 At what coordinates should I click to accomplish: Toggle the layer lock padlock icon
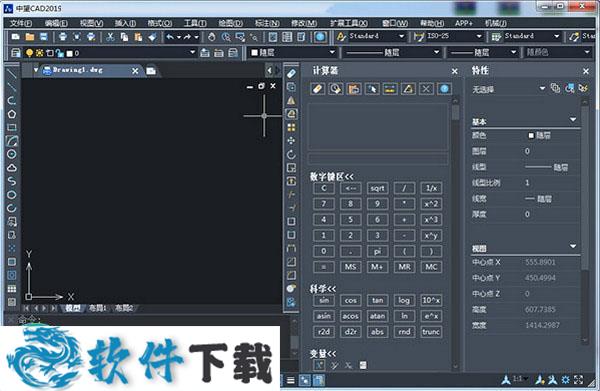(x=60, y=53)
